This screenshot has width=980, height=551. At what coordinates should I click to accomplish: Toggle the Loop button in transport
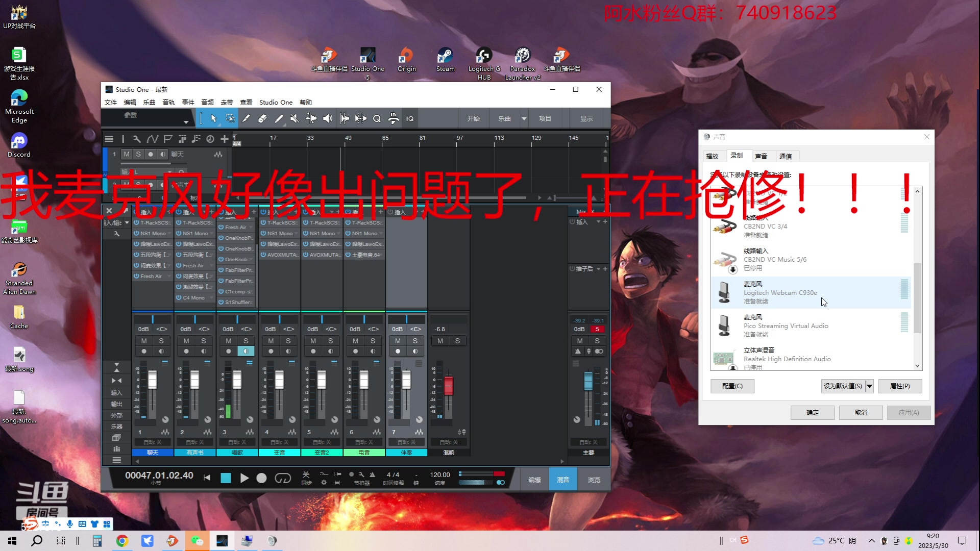(x=283, y=478)
